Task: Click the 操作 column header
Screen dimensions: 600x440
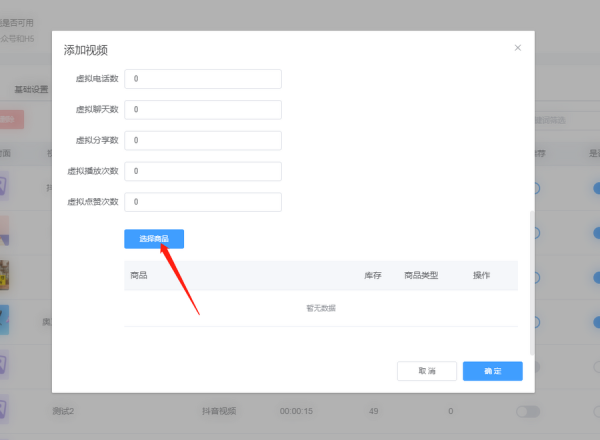Action: (x=481, y=275)
